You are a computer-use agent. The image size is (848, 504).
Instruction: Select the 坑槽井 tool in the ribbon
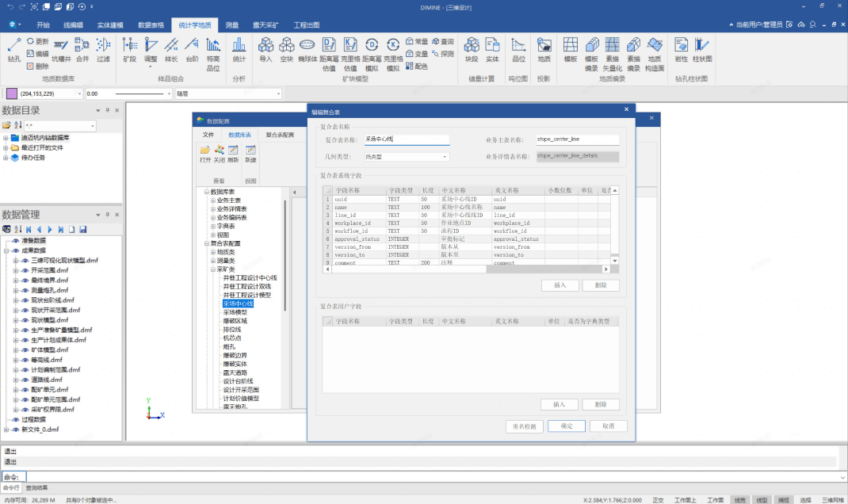(x=61, y=50)
